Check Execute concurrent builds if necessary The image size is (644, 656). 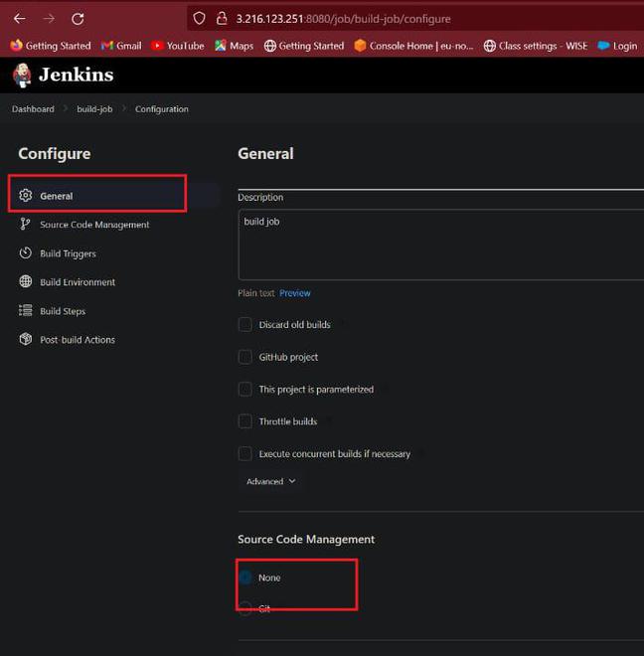245,453
